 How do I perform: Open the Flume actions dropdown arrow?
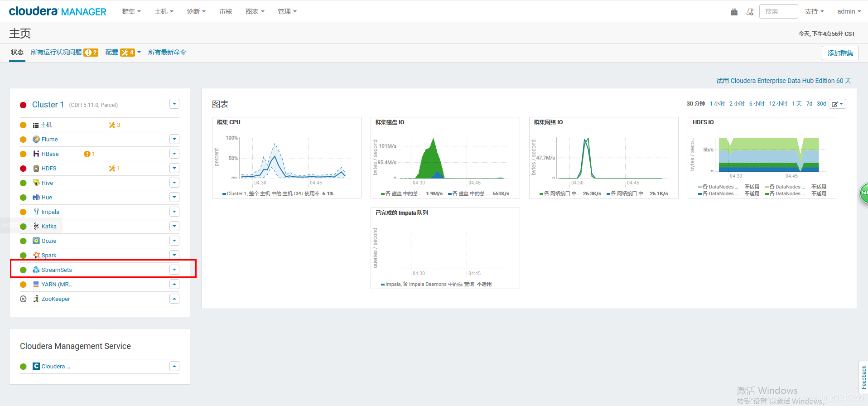pyautogui.click(x=174, y=139)
